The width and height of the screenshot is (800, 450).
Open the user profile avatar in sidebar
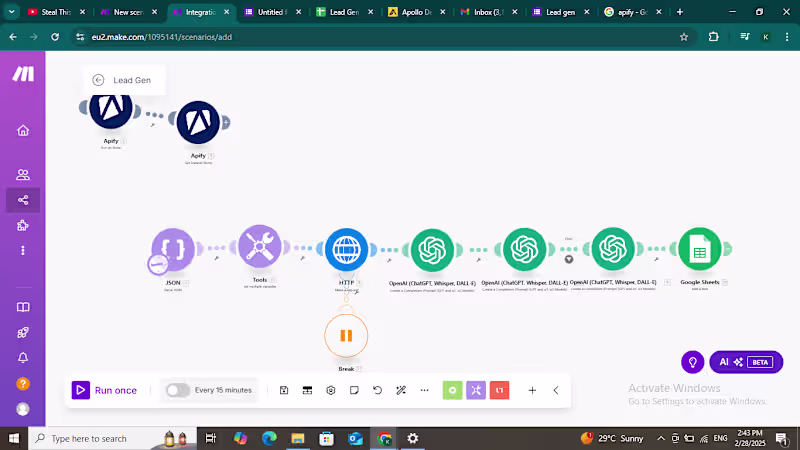coord(23,409)
